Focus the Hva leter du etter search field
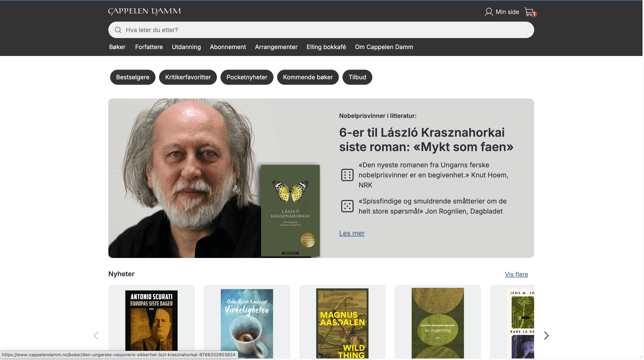 tap(321, 30)
